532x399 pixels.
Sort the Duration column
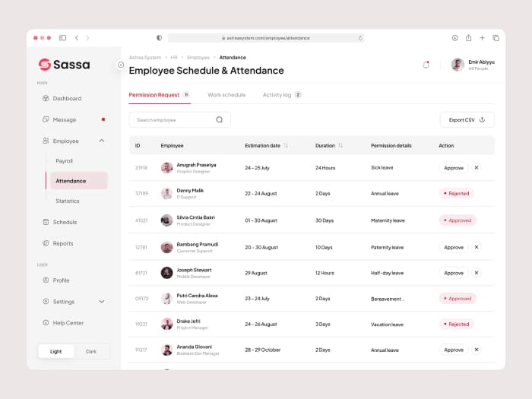340,145
